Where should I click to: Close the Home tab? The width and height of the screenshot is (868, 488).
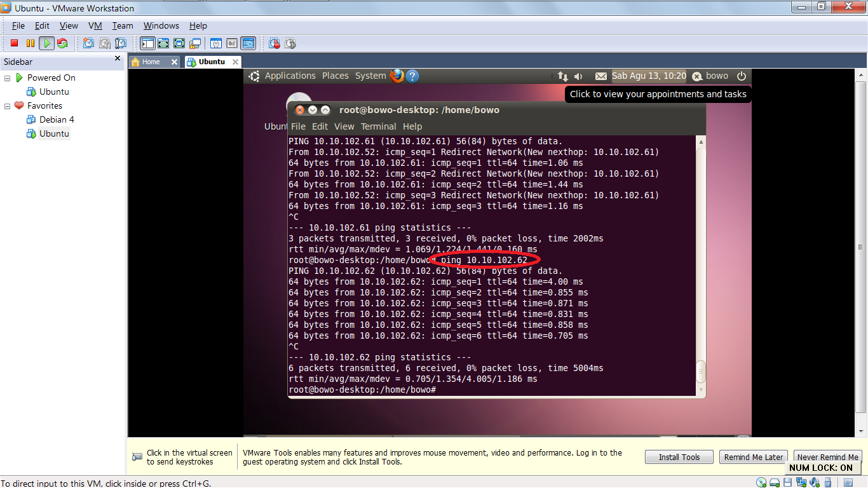pos(175,62)
